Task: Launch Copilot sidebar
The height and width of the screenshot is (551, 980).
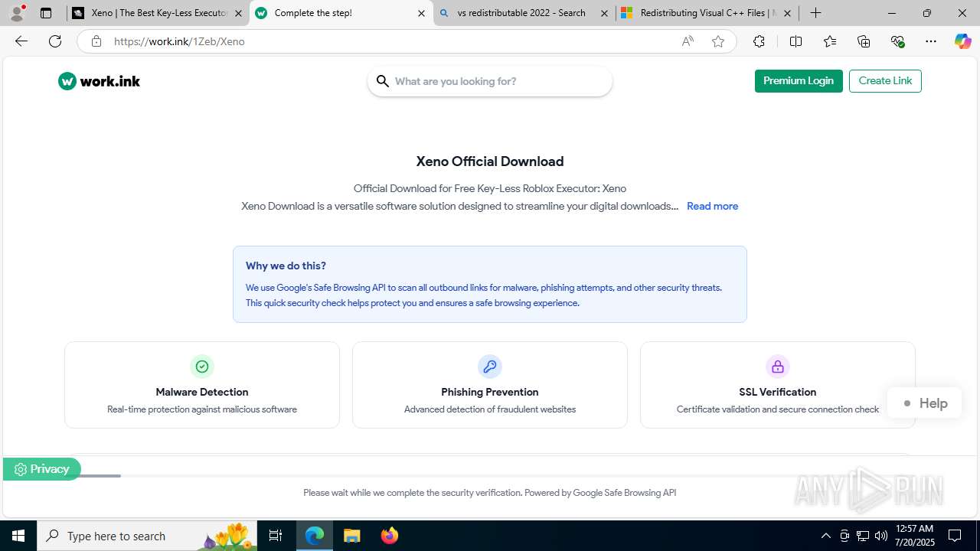Action: pyautogui.click(x=963, y=41)
